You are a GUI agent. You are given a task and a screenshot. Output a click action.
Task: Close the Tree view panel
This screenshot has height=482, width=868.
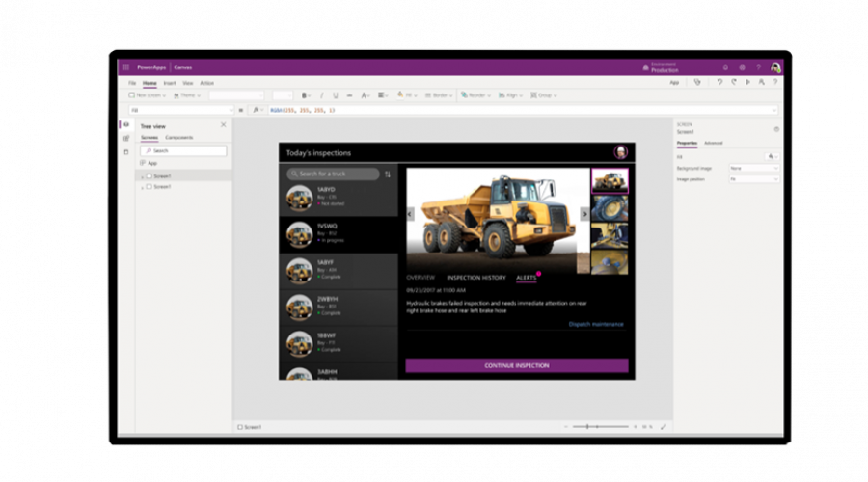tap(224, 125)
